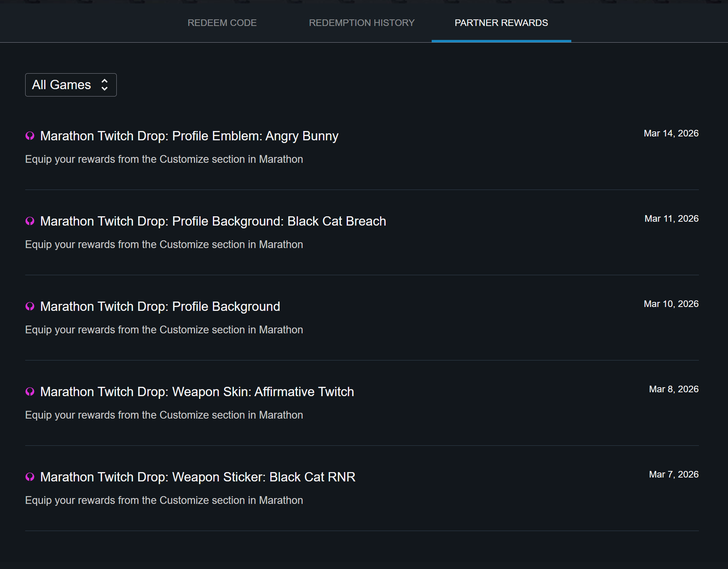Open the Profile Emblem: Angry Bunny reward title
The image size is (728, 569).
[189, 136]
